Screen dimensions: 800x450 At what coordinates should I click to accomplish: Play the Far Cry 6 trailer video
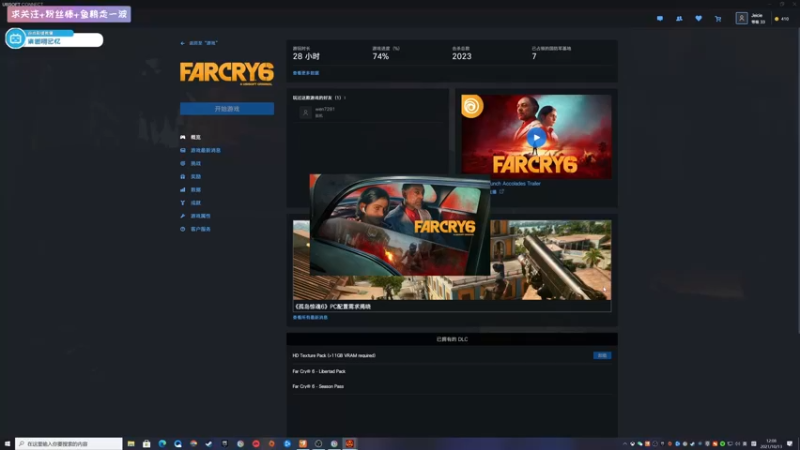tap(536, 138)
